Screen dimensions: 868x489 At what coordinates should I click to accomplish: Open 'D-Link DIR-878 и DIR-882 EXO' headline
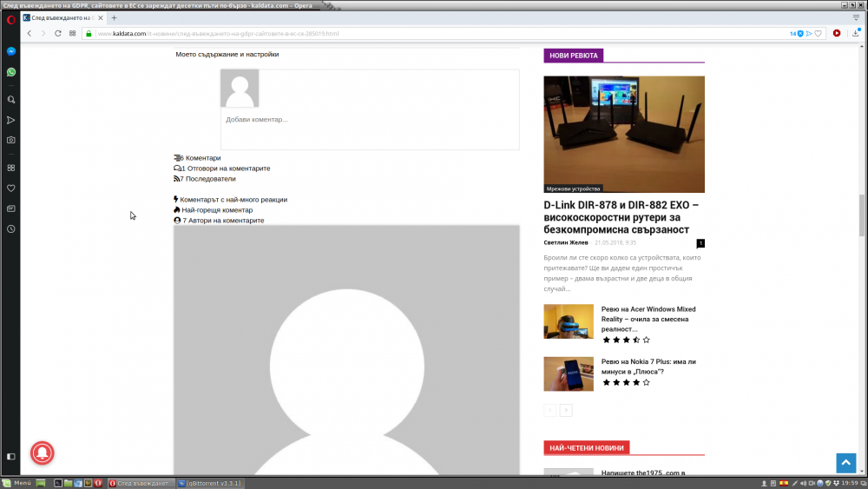click(621, 217)
